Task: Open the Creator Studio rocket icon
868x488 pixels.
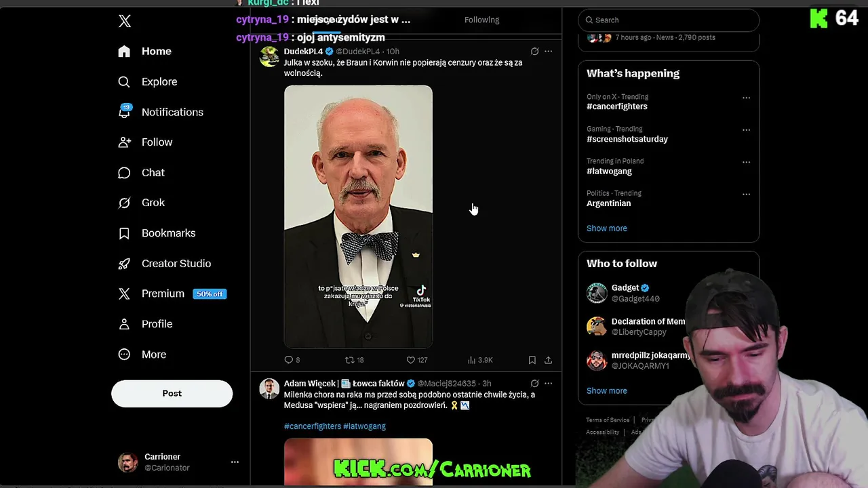Action: [x=124, y=264]
